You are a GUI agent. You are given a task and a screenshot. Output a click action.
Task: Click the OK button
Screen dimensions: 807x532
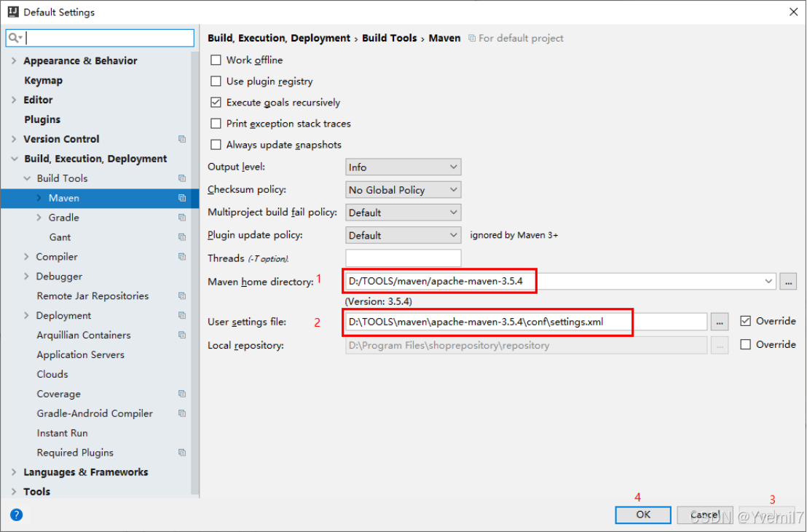[643, 515]
